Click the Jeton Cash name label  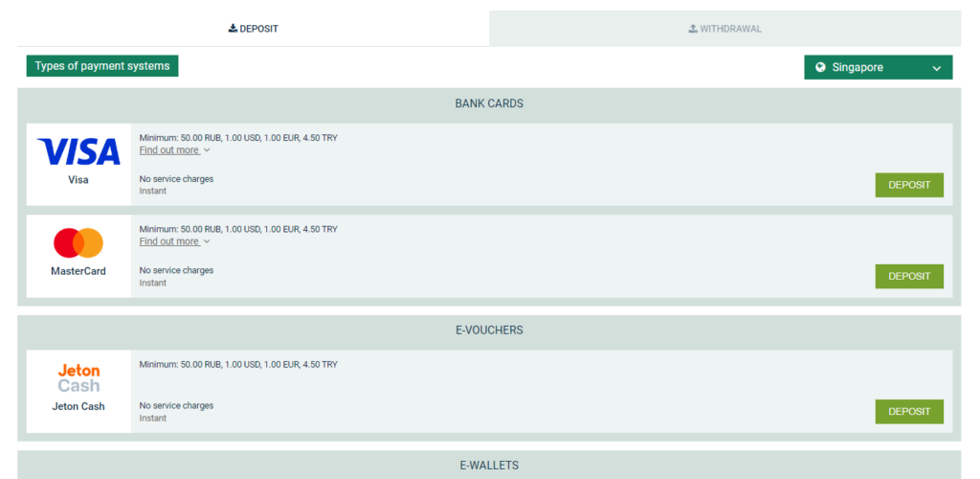click(78, 406)
